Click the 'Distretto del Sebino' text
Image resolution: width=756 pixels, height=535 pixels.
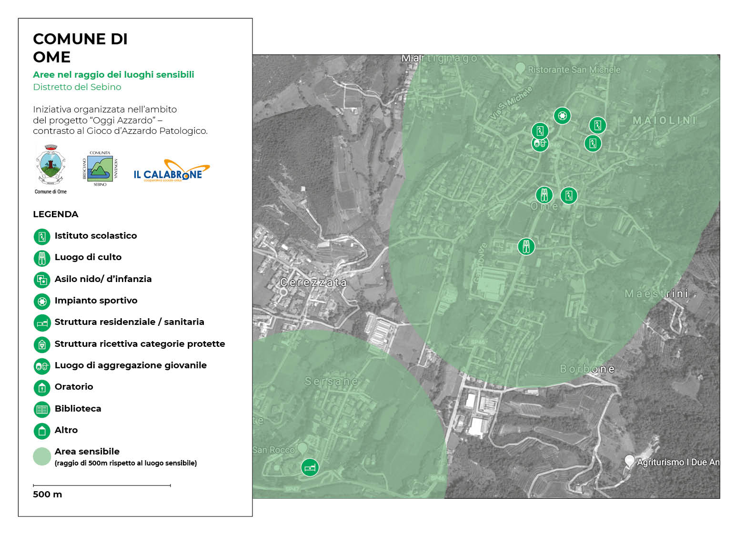(x=77, y=87)
